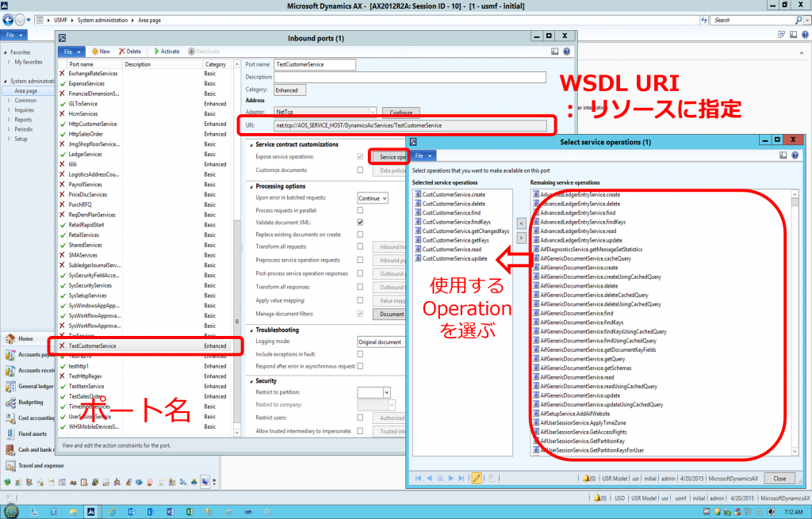812x519 pixels.
Task: Open the Restrict to partition dropdown
Action: 386,392
